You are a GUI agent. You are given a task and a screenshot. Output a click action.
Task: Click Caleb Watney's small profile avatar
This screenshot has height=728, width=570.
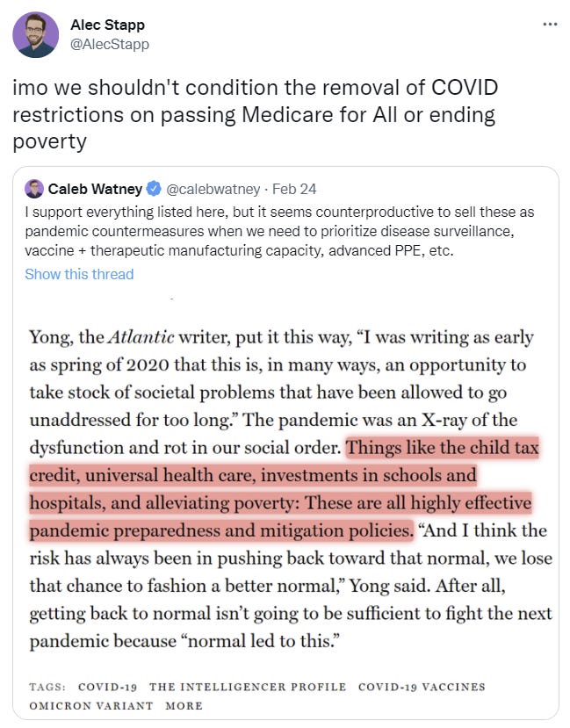[x=34, y=189]
